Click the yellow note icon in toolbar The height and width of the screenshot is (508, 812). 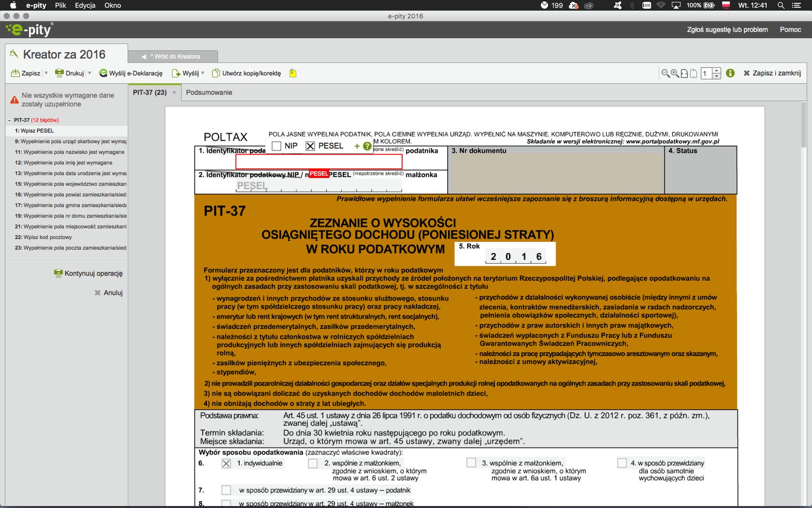(293, 73)
